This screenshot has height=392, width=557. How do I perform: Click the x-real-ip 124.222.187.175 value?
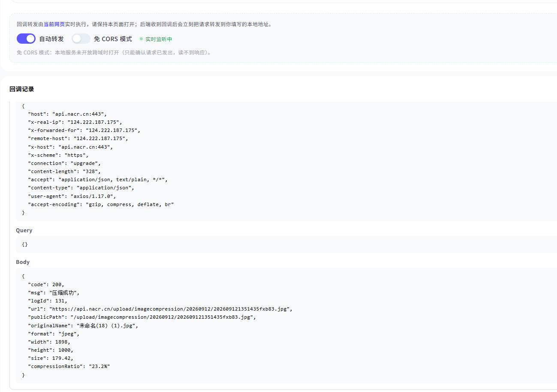[94, 122]
